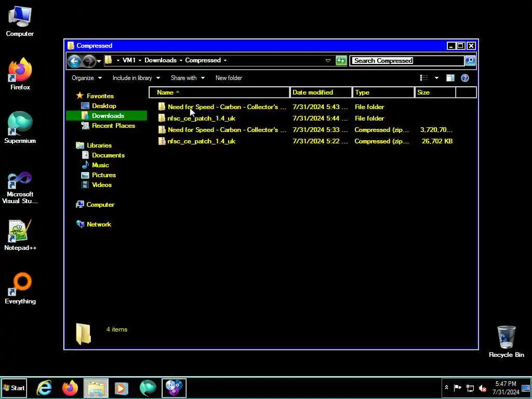Launch Firefox from the taskbar
532x399 pixels.
(70, 388)
